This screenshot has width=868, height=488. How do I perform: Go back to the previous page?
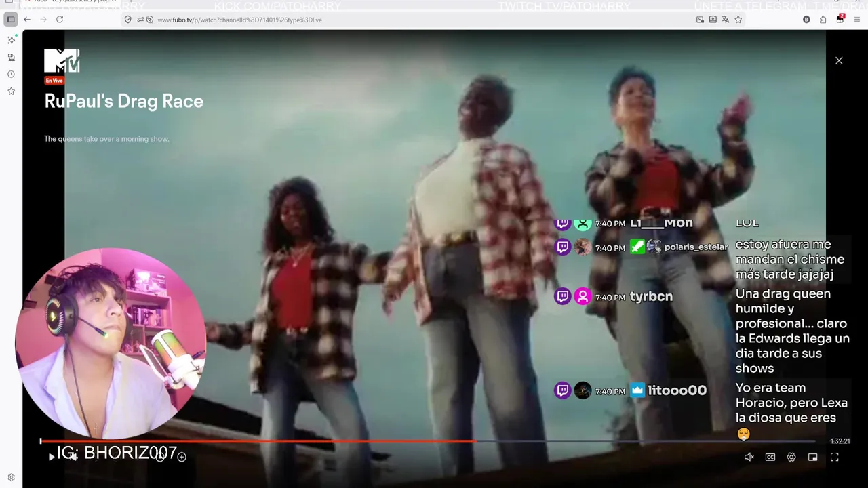point(27,20)
